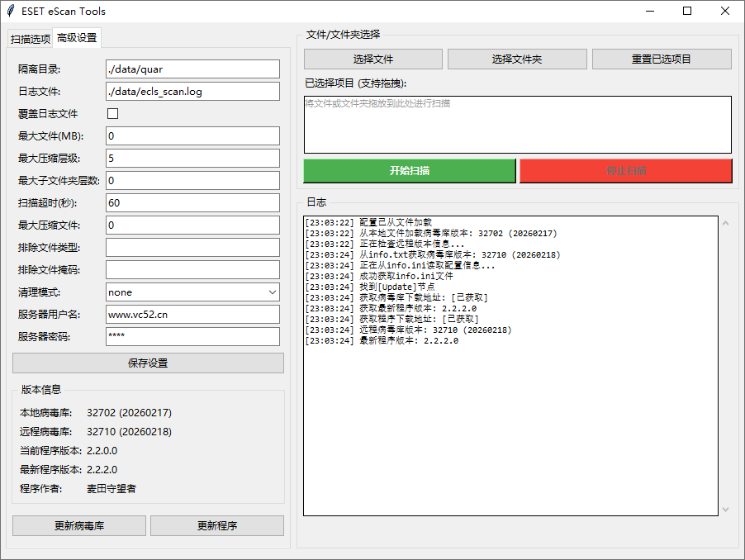Click the 排除文件类型 input field
The width and height of the screenshot is (745, 560).
pyautogui.click(x=192, y=247)
